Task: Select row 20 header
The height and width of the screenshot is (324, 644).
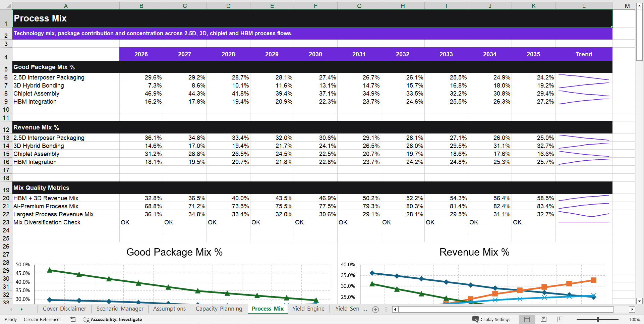Action: pos(6,198)
